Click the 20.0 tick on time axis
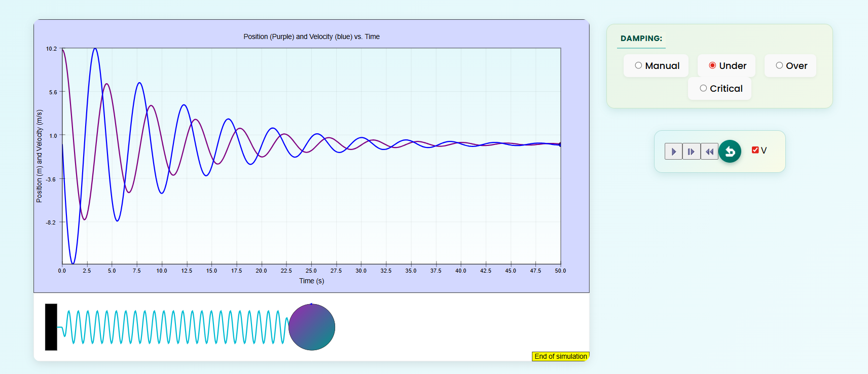 coord(261,271)
